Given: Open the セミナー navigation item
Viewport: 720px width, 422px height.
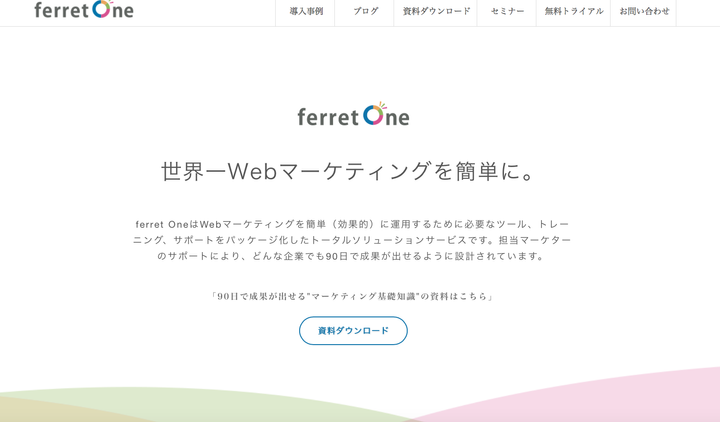Looking at the screenshot, I should coord(507,11).
